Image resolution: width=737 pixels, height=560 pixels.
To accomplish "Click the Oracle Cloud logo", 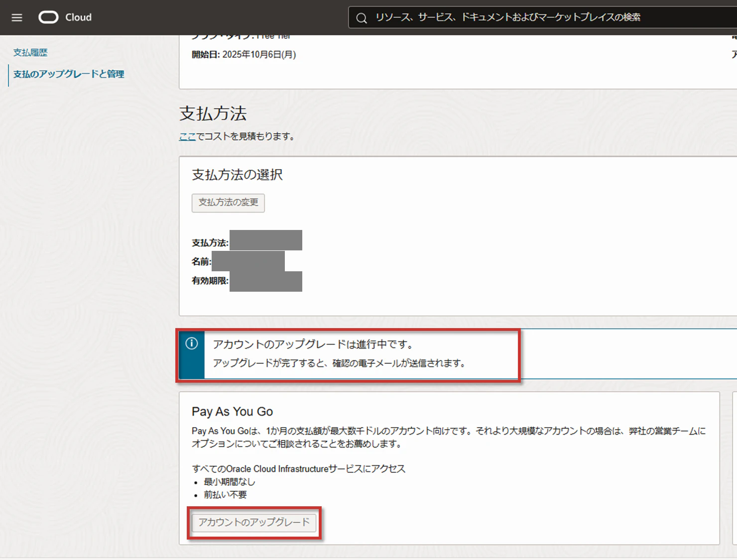I will (x=48, y=17).
